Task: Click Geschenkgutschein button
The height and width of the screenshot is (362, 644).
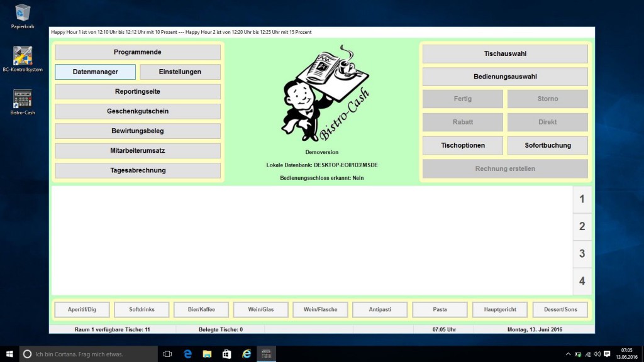Action: click(138, 111)
